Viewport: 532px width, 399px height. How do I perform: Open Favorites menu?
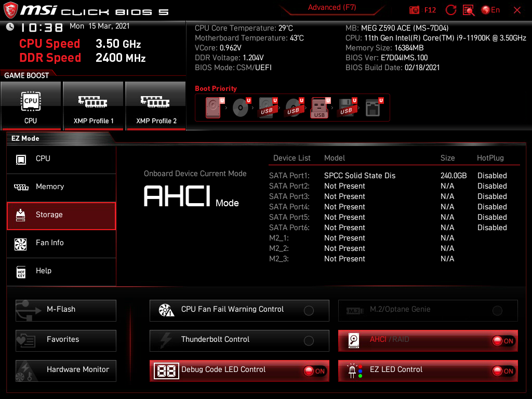coord(66,341)
